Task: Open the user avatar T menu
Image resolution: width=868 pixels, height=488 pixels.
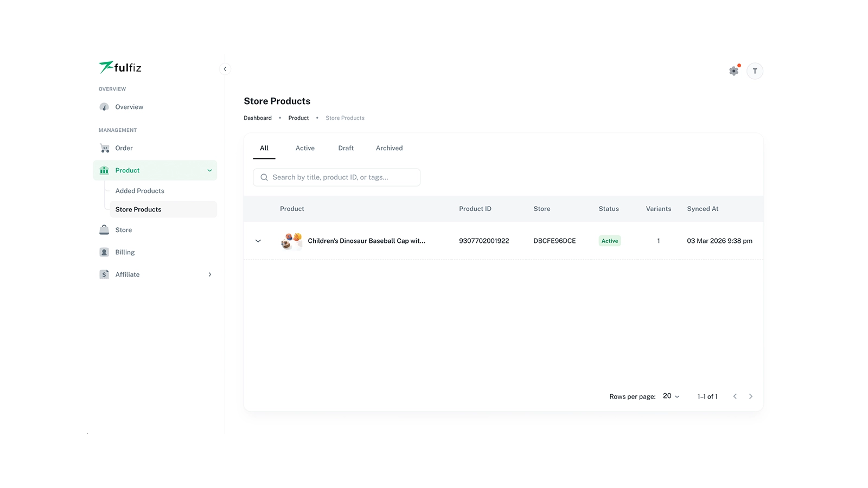Action: 755,71
